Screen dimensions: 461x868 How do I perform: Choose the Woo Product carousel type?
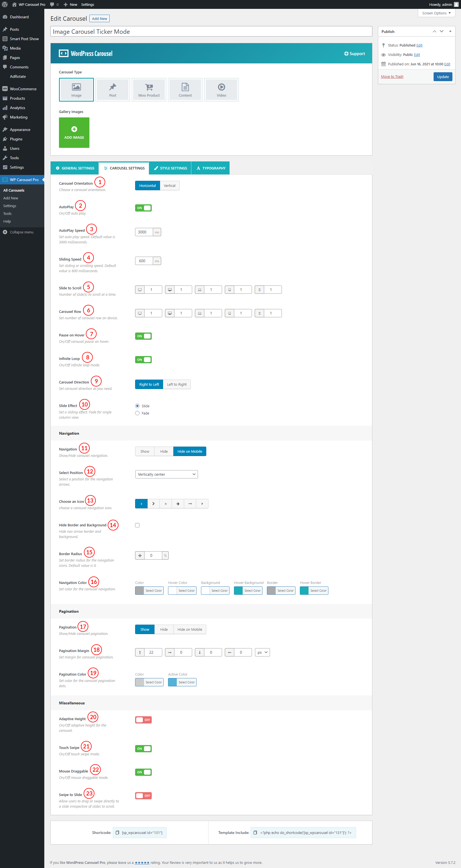149,90
